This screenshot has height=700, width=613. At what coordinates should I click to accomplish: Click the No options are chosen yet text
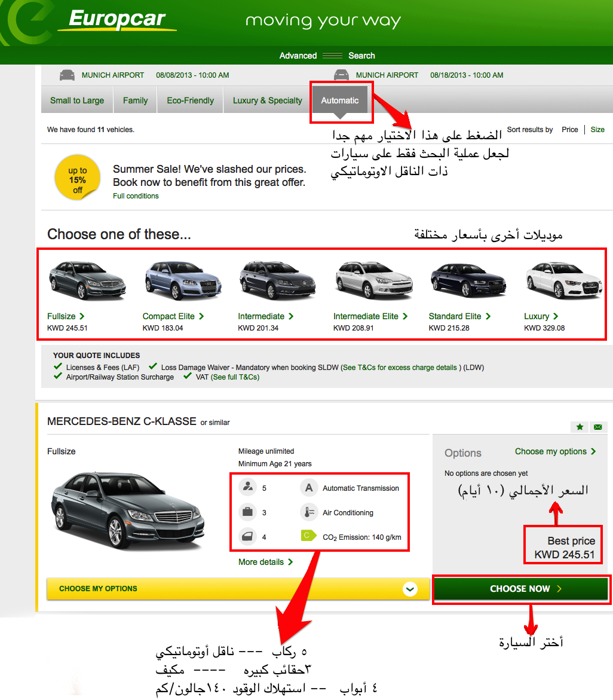tap(486, 473)
